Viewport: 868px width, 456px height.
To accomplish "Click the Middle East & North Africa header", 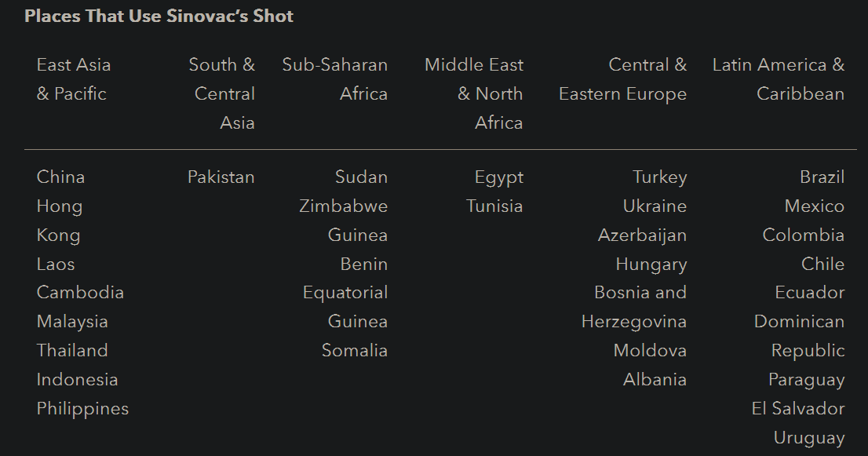I will [x=475, y=93].
